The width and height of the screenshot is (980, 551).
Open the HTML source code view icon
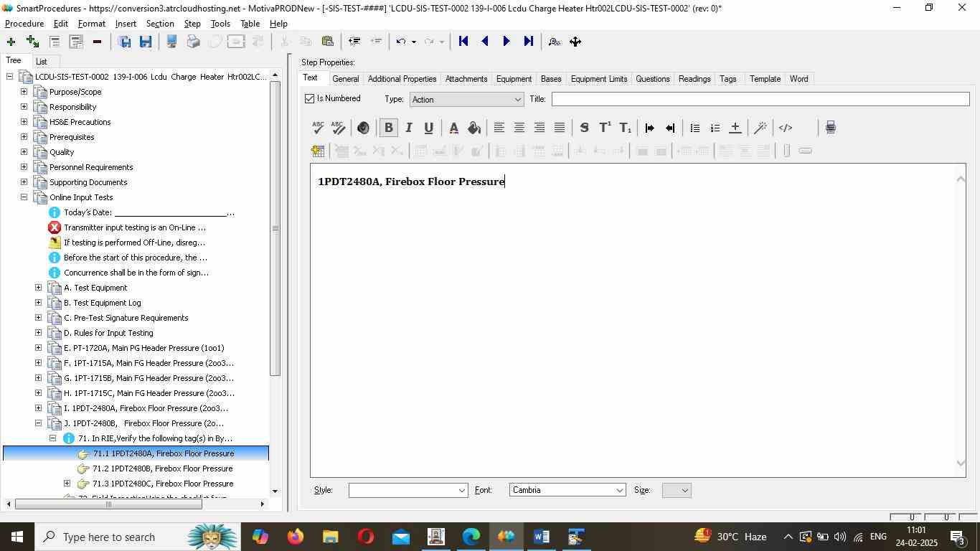786,128
